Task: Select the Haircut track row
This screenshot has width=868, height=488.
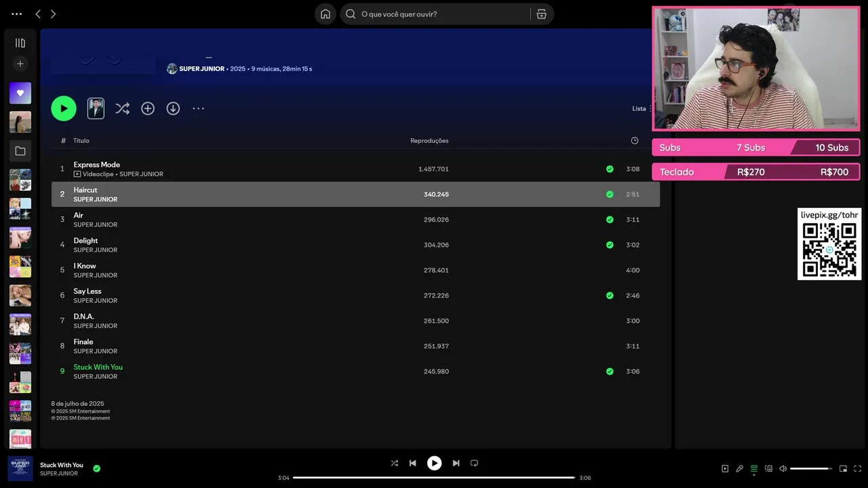Action: tap(355, 194)
